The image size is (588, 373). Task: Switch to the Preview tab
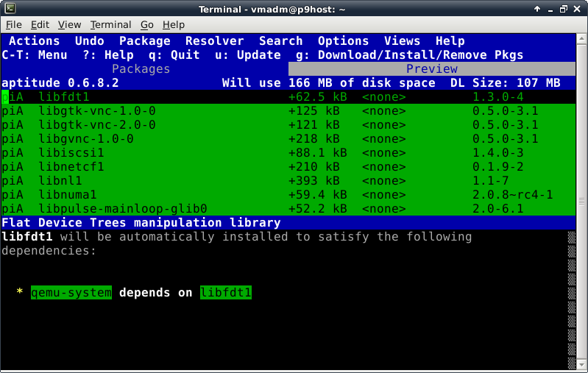432,68
